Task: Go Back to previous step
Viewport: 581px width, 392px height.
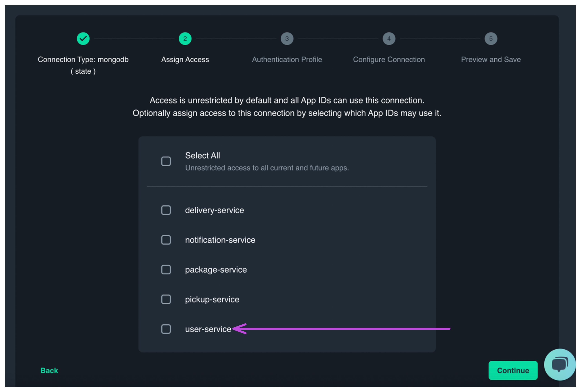Action: [x=49, y=370]
